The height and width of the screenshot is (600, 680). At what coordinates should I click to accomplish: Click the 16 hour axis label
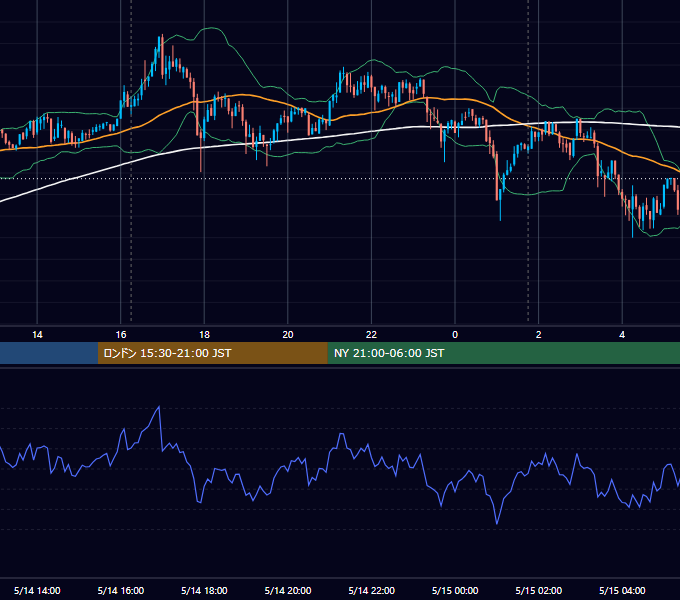pos(121,335)
